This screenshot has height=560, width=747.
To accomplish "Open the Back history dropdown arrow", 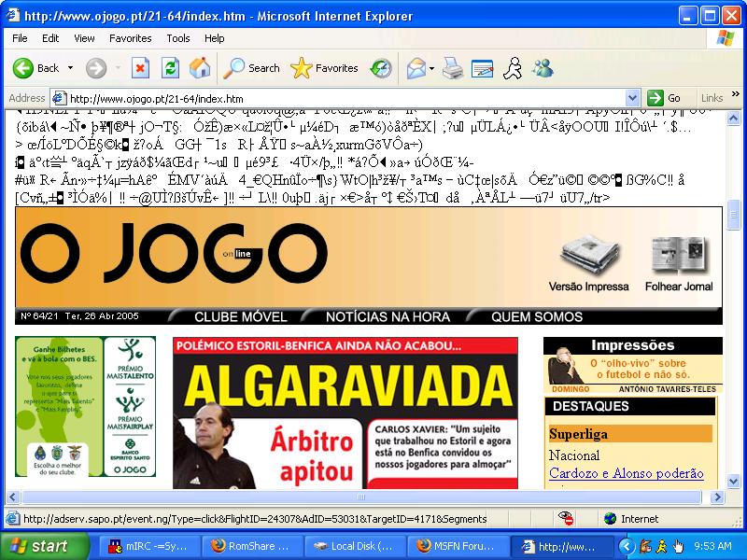I will (x=71, y=68).
